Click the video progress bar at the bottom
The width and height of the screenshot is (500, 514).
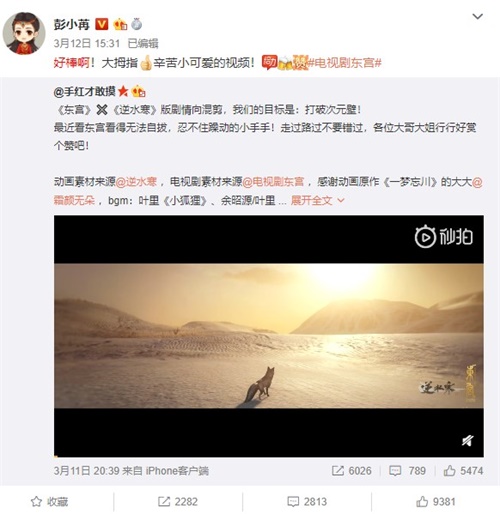click(x=269, y=456)
